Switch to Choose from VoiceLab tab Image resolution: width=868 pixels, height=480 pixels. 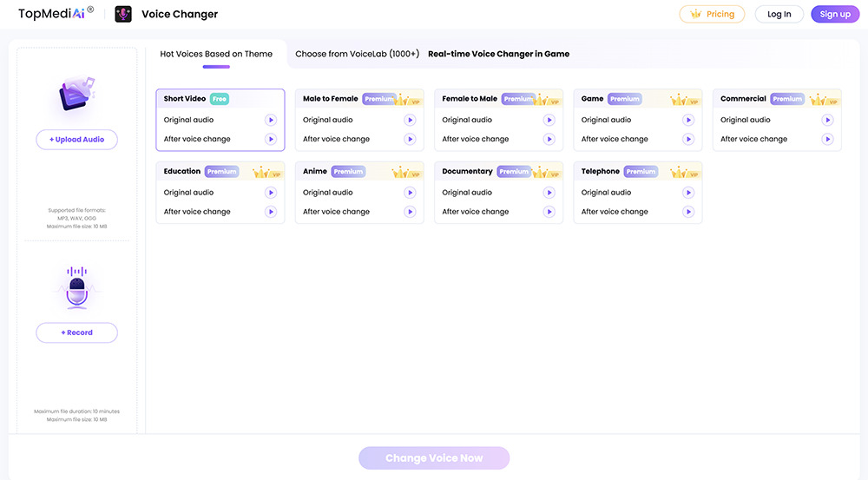tap(357, 54)
